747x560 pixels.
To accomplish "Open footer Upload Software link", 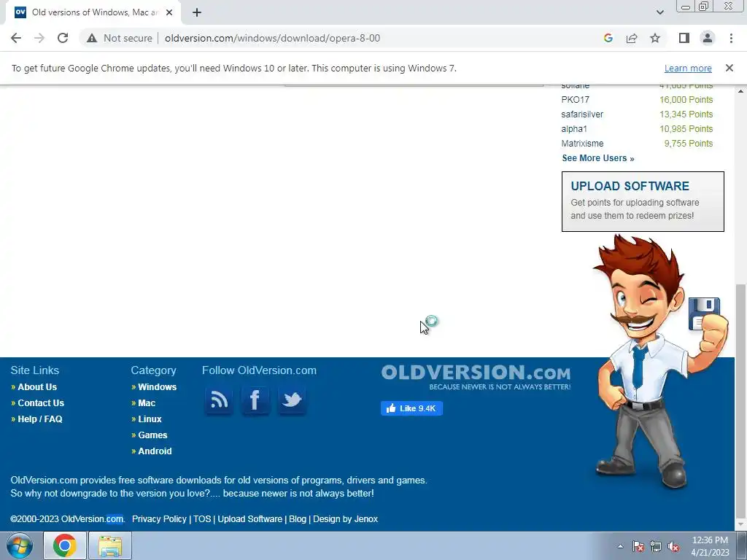I will tap(249, 519).
